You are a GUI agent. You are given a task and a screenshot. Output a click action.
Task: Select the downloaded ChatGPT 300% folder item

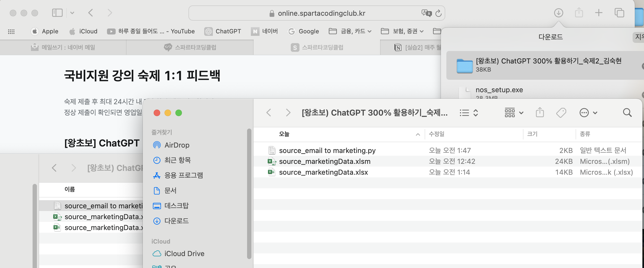(545, 65)
